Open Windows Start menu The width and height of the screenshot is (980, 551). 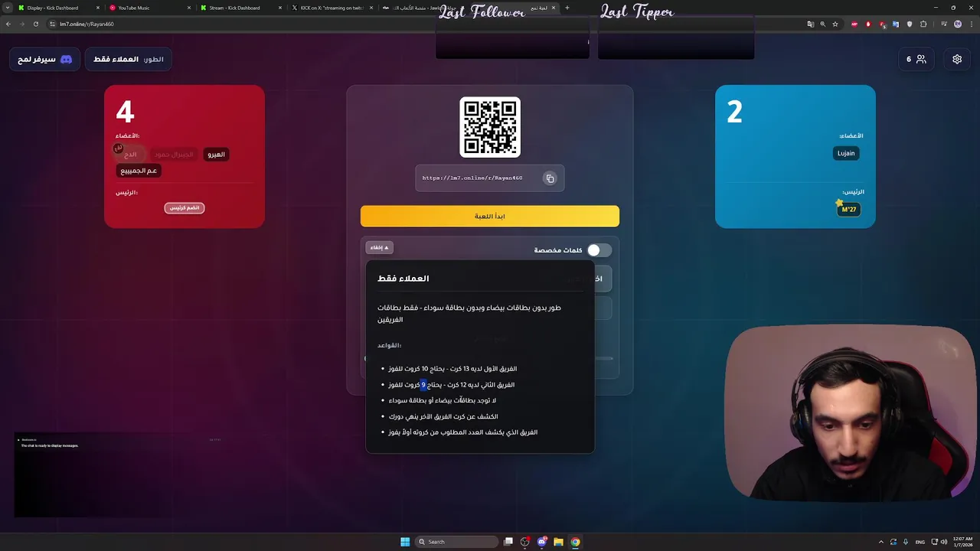coord(405,542)
